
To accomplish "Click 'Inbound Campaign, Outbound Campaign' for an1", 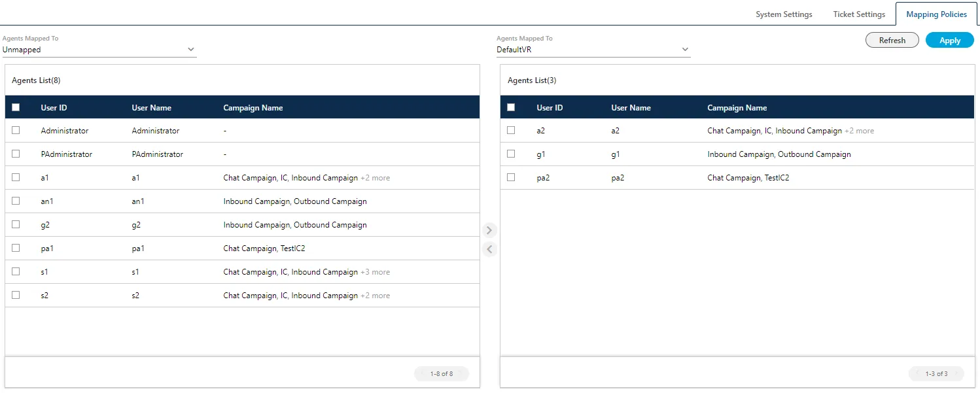I will (x=295, y=201).
